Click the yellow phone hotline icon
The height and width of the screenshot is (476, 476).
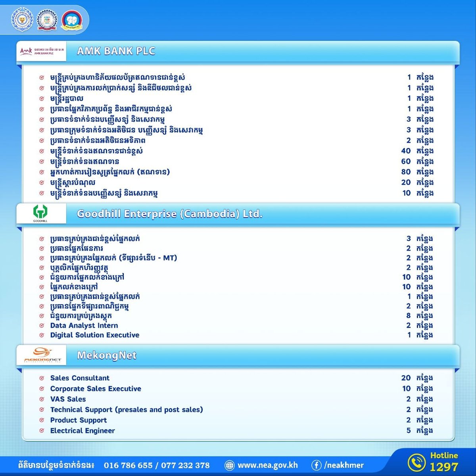417,463
